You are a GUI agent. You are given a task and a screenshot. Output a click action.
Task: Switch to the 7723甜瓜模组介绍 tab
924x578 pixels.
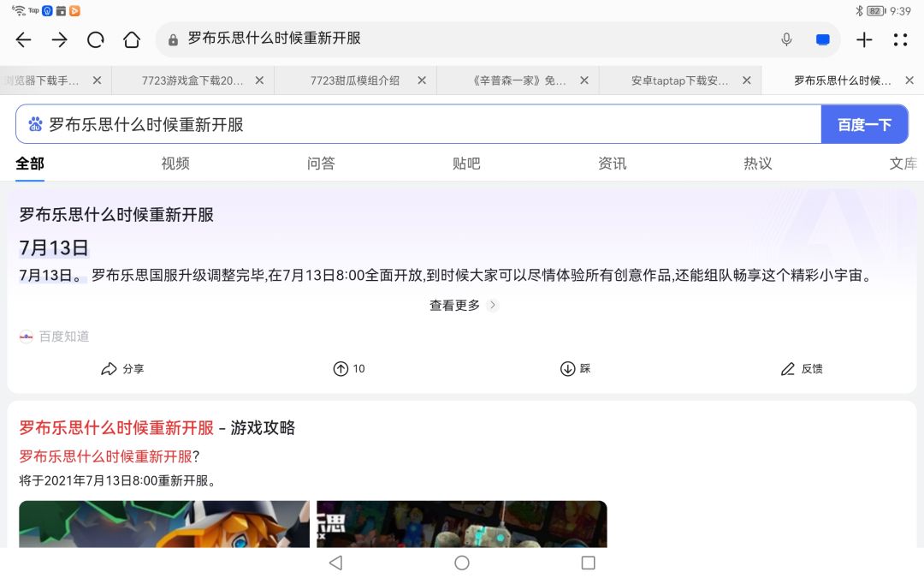pos(355,80)
